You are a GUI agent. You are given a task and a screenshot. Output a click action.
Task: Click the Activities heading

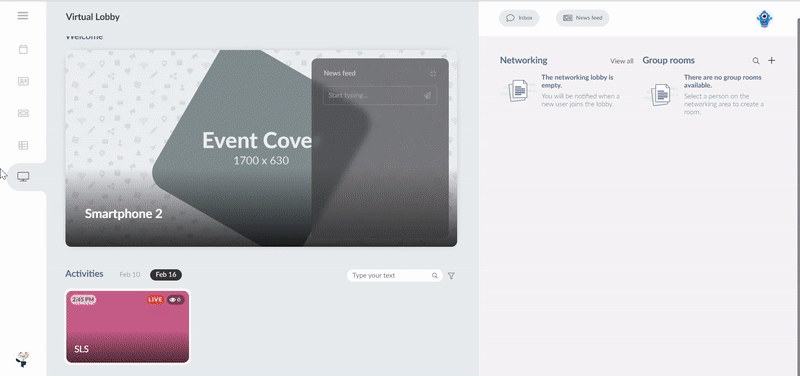click(x=84, y=274)
